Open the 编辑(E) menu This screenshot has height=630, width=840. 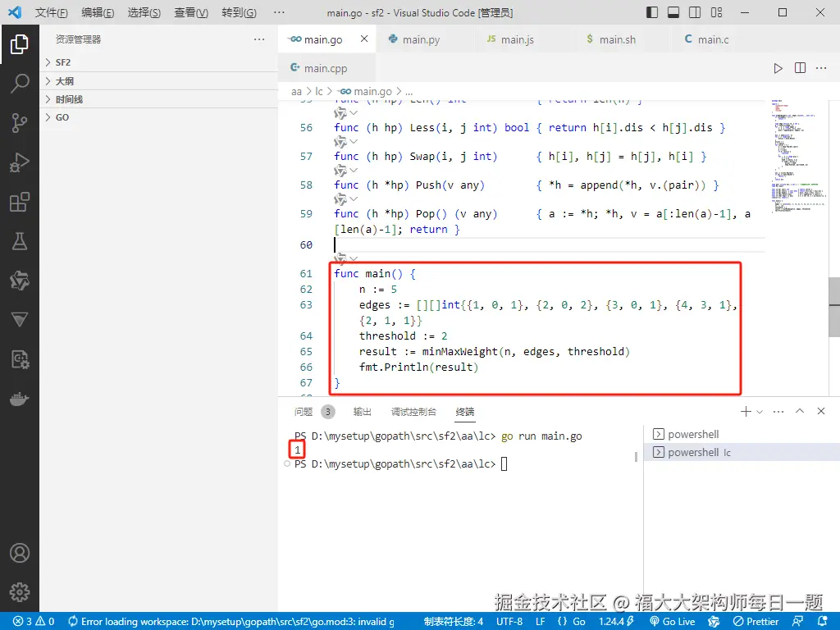tap(98, 12)
